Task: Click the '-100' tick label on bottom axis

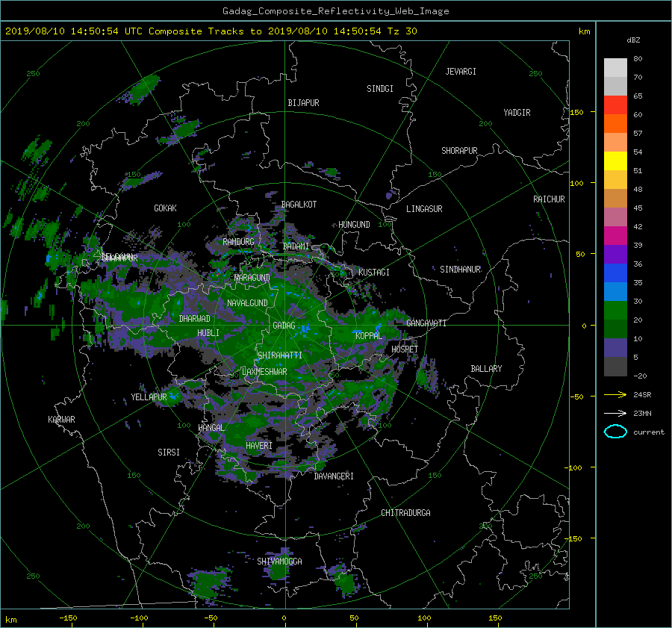Action: point(139,618)
